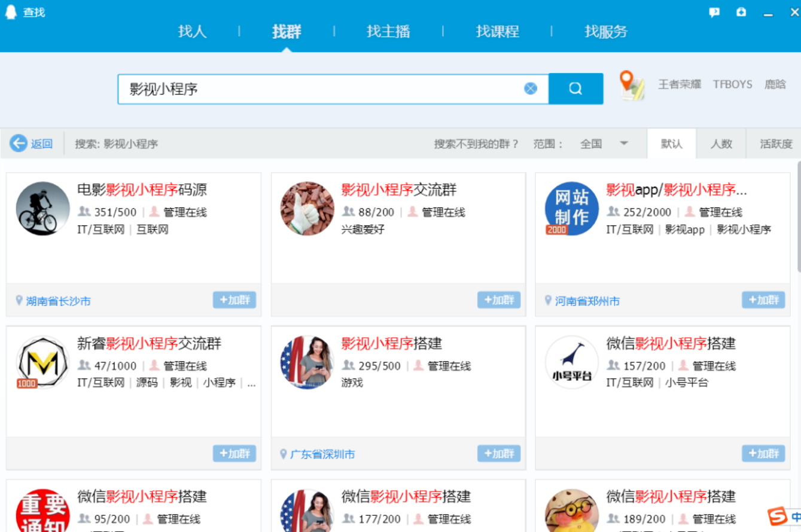Open group title 新睿影视小程序交流群
The width and height of the screenshot is (801, 532).
click(150, 344)
